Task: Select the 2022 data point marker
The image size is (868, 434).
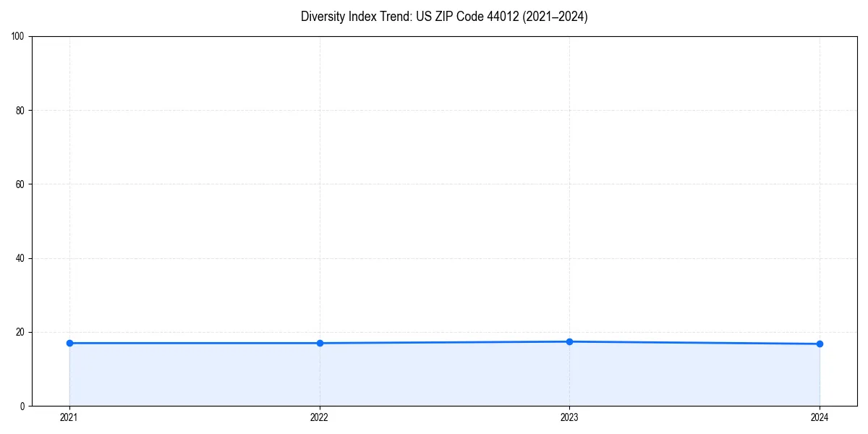Action: pos(319,343)
